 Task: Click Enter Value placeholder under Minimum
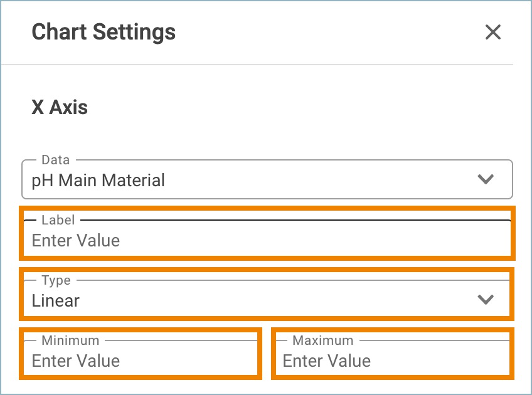click(76, 361)
